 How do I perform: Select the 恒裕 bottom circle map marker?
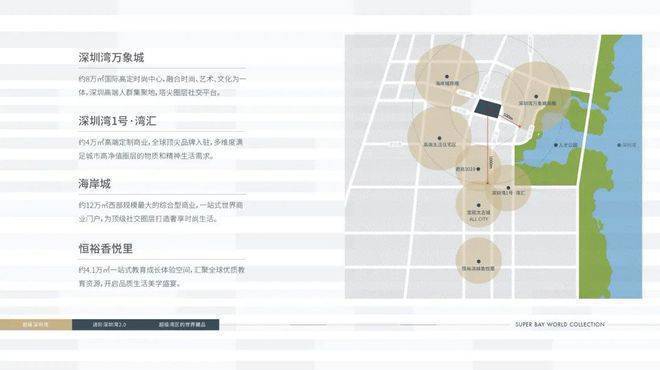click(x=479, y=261)
